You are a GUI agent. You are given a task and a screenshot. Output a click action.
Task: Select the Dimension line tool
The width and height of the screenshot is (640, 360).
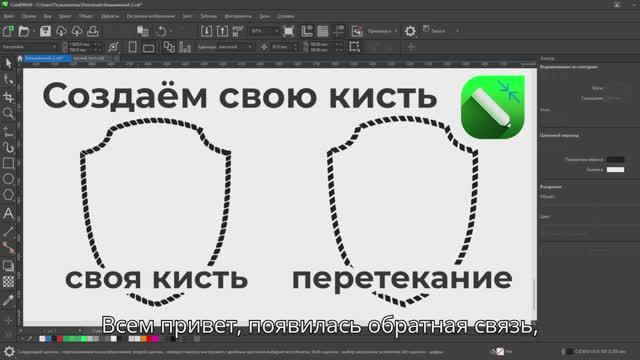pos(8,232)
